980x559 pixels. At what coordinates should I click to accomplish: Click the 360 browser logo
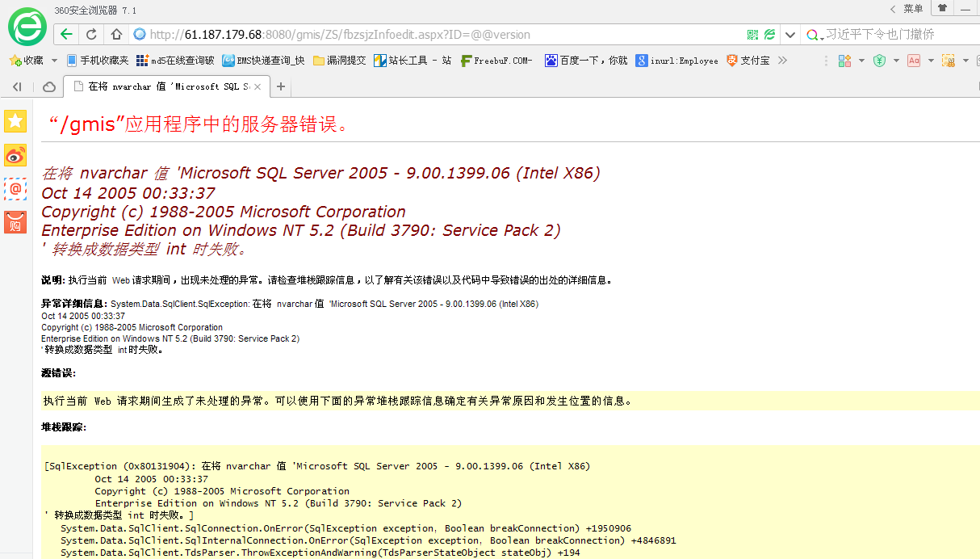[27, 27]
